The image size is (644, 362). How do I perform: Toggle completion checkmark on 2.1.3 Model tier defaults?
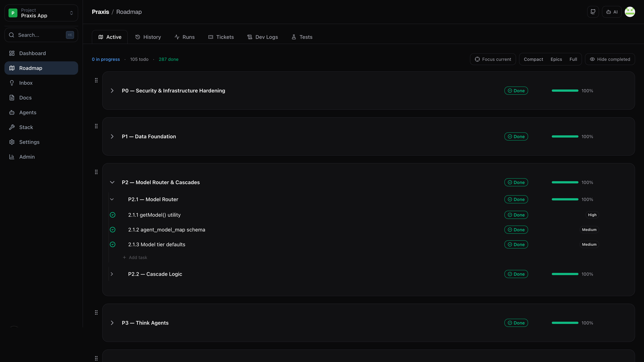(x=113, y=244)
